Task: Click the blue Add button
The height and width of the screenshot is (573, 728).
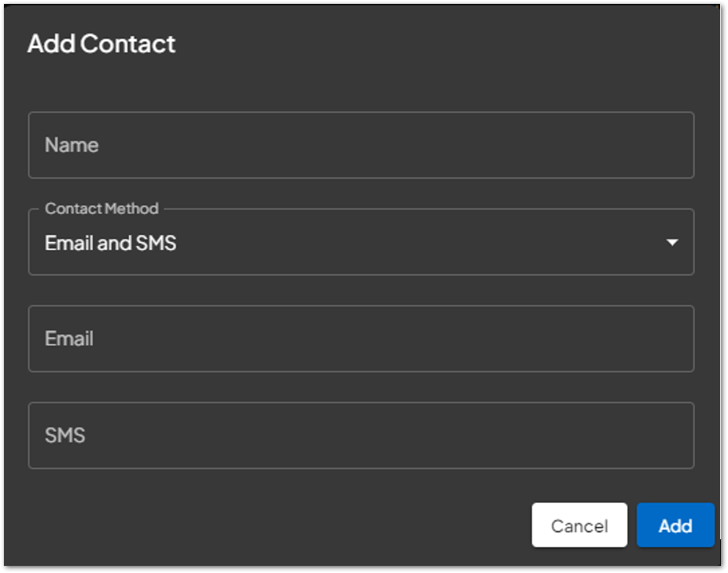Action: (675, 525)
